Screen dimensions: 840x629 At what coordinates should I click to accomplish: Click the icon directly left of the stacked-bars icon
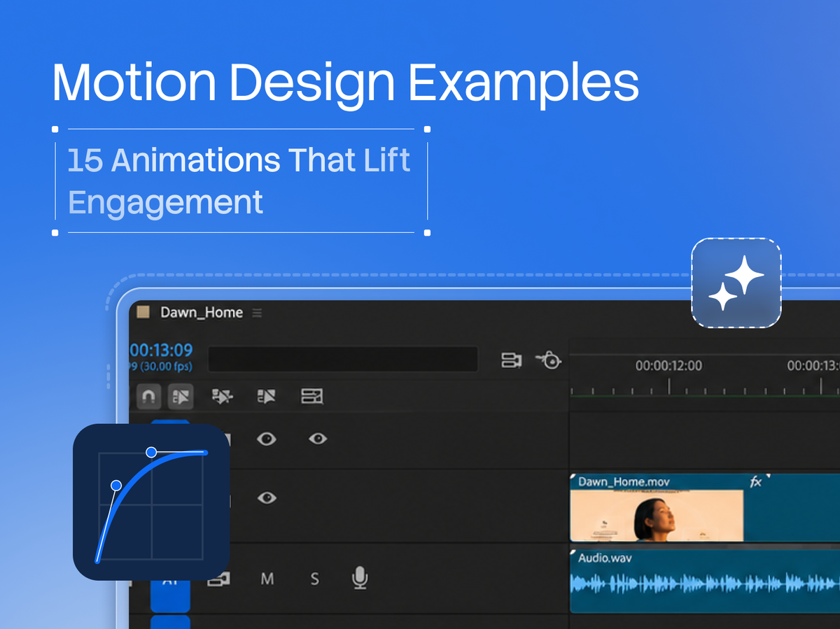click(x=267, y=397)
